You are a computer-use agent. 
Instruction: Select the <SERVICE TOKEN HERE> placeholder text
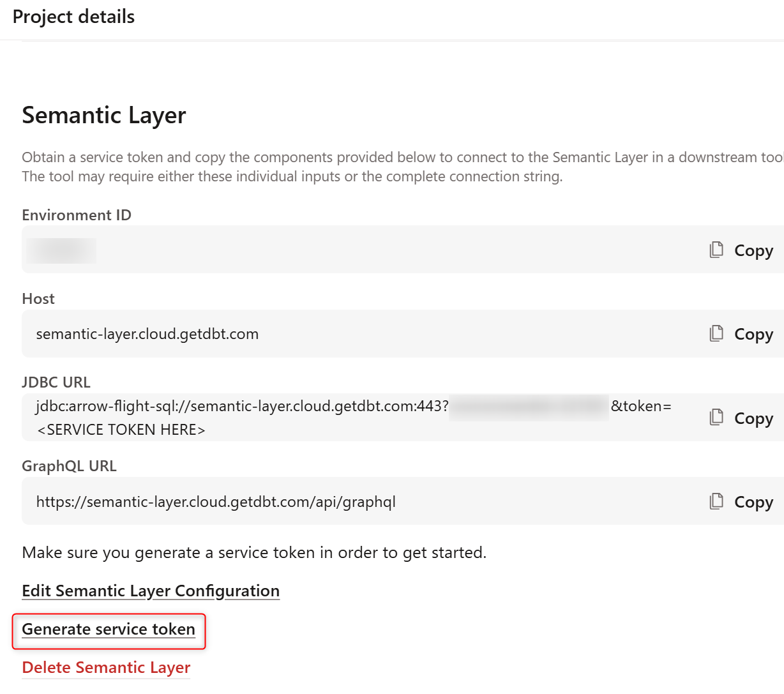coord(121,430)
